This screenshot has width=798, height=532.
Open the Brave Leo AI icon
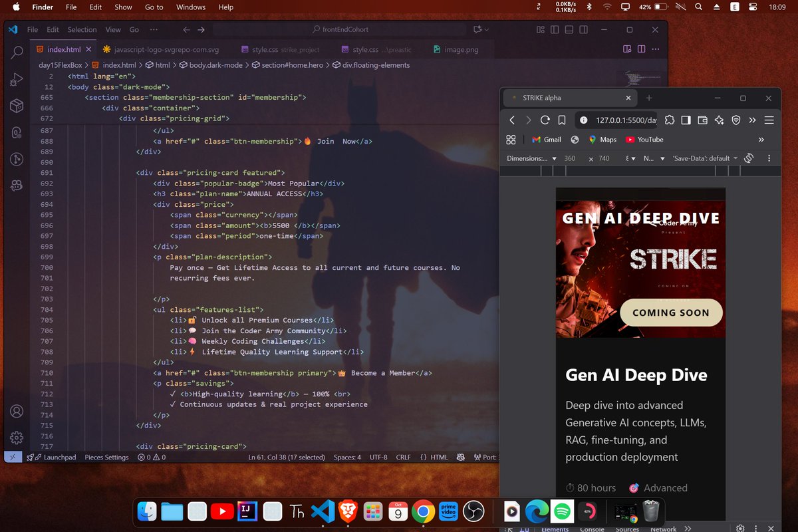click(719, 120)
